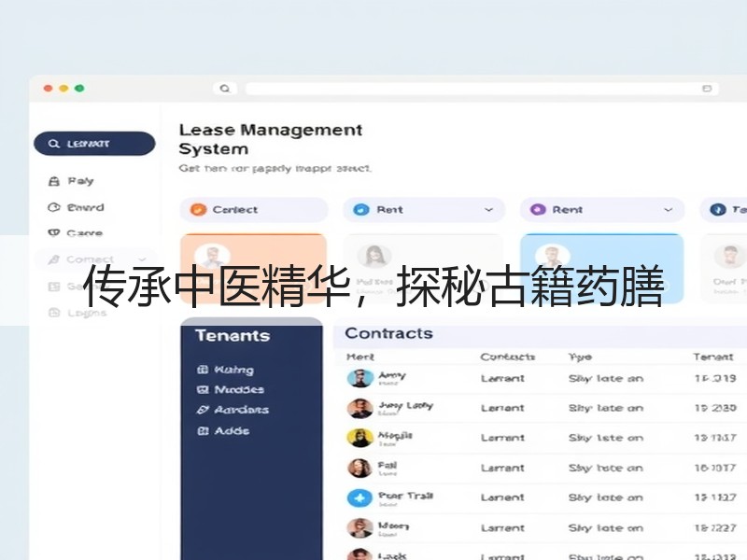This screenshot has height=560, width=747.
Task: Click the Contacts column header
Action: (x=507, y=357)
